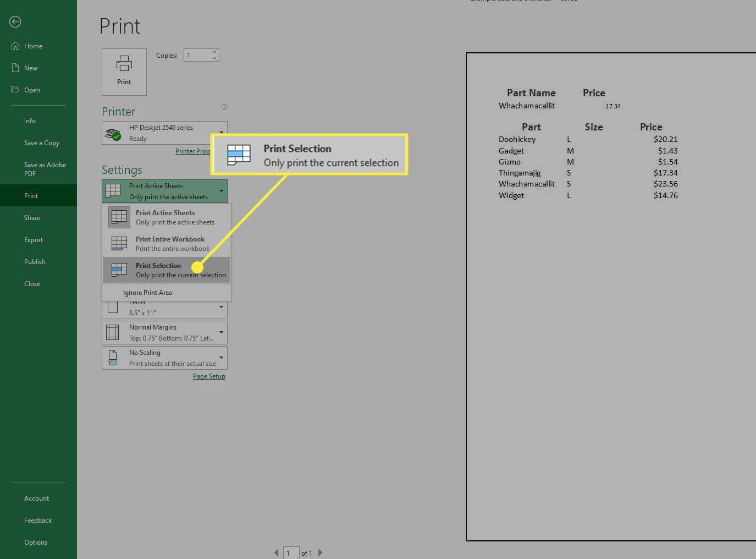Viewport: 756px width, 559px height.
Task: Click the Thingamajig entry in preview
Action: coord(520,173)
